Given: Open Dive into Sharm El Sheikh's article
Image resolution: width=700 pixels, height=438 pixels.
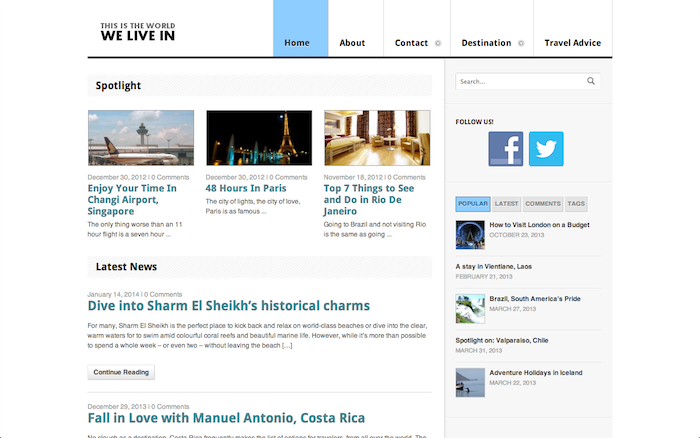Looking at the screenshot, I should (x=229, y=305).
